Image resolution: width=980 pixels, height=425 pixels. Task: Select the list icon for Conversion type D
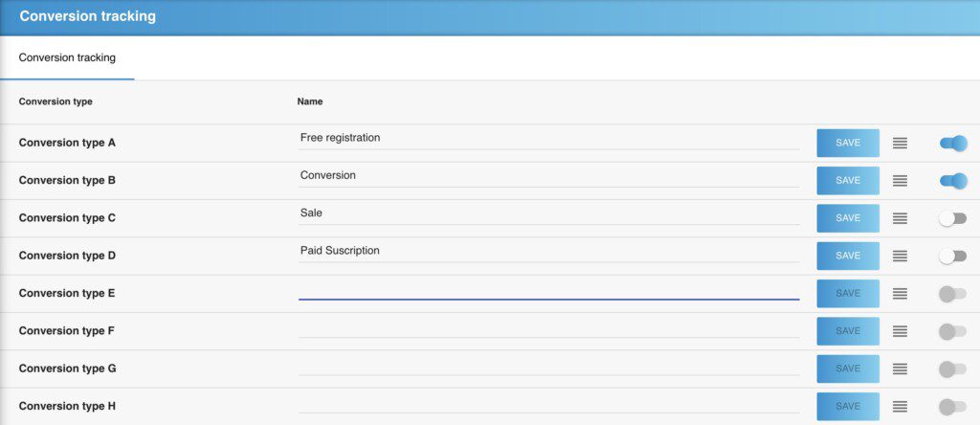[900, 256]
